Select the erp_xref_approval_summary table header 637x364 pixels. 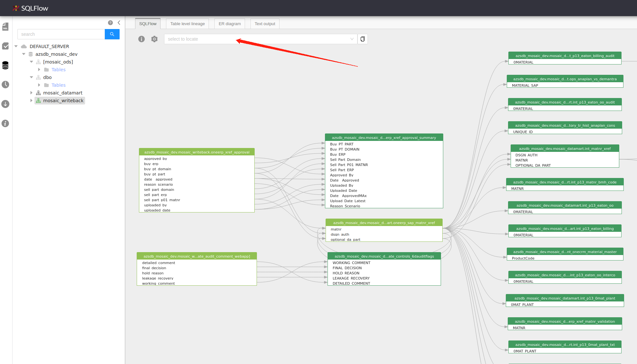point(384,138)
